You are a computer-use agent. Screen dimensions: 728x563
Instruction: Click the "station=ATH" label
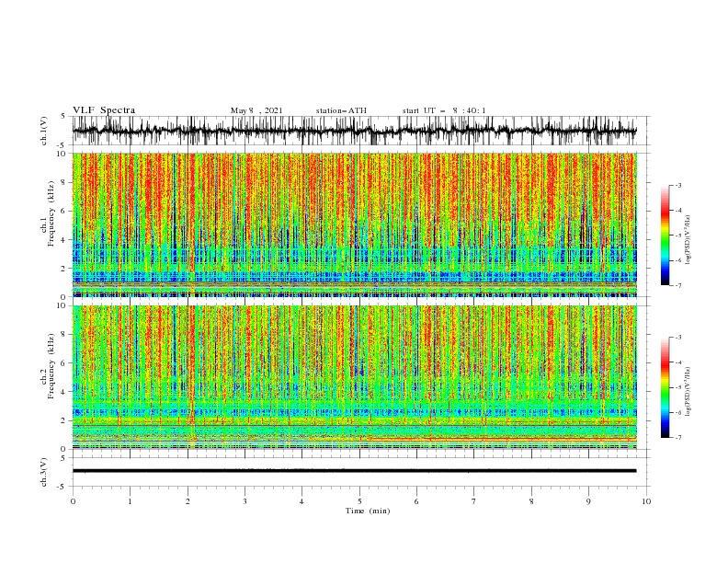pyautogui.click(x=341, y=110)
